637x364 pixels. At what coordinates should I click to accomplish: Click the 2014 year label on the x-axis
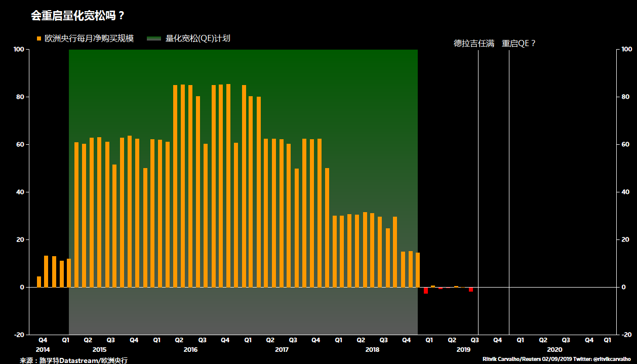43,350
